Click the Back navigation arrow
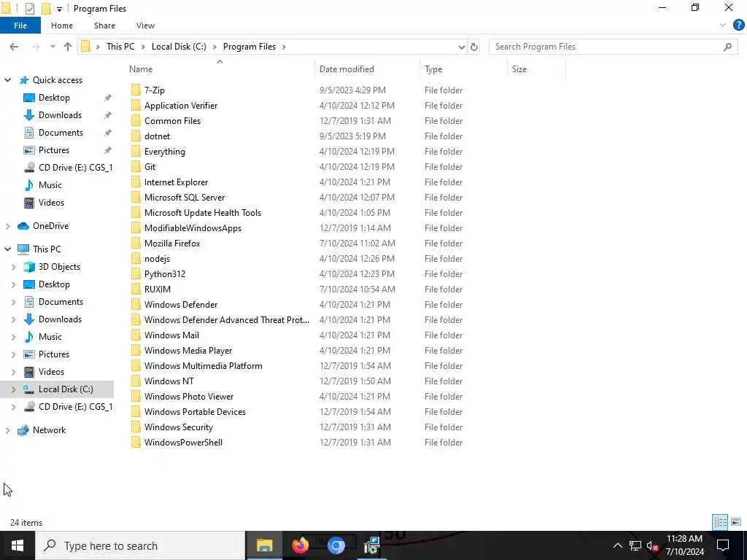Image resolution: width=747 pixels, height=560 pixels. [14, 47]
